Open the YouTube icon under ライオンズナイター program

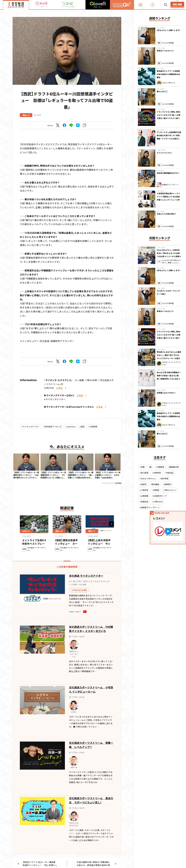pyautogui.click(x=85, y=612)
